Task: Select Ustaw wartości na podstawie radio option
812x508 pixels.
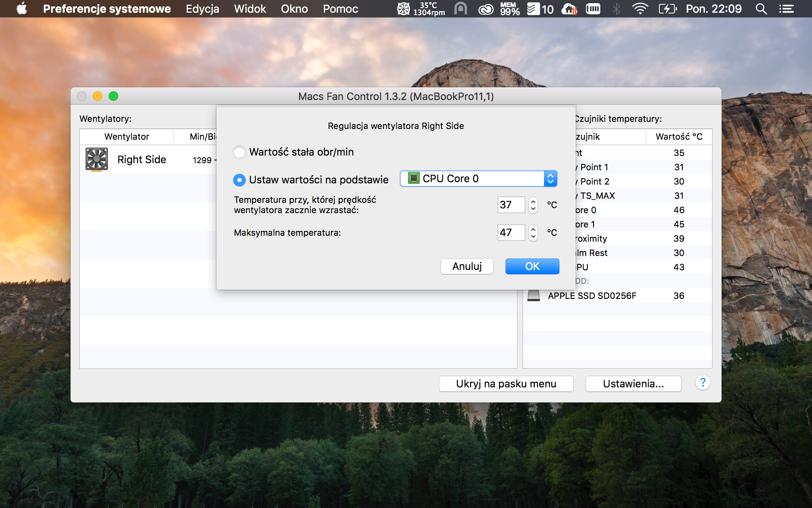Action: click(x=239, y=180)
